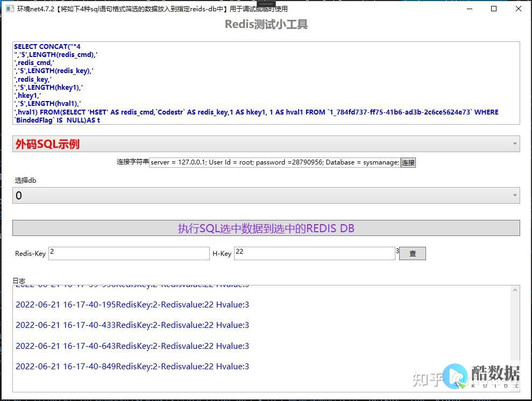This screenshot has width=532, height=401.
Task: Click the Redis-Key input field
Action: click(x=129, y=254)
